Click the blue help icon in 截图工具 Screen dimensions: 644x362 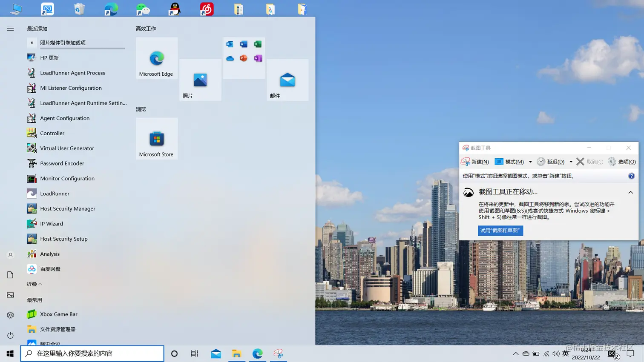point(631,176)
